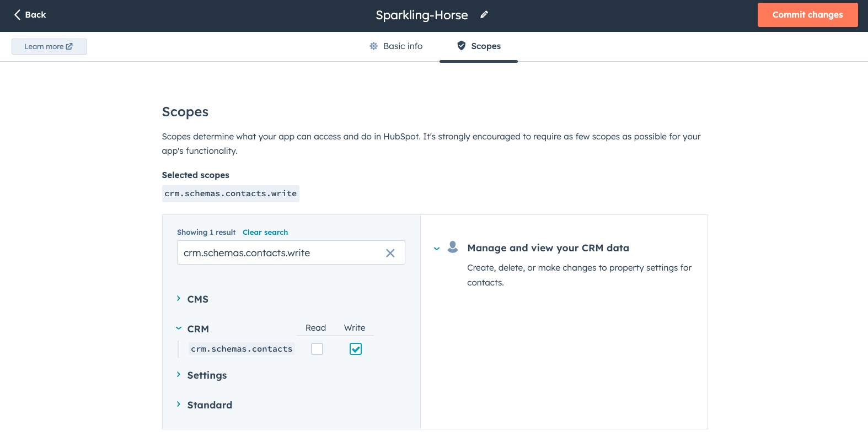Click the crm.schemas.contacts scope row label
The height and width of the screenshot is (447, 868).
242,349
